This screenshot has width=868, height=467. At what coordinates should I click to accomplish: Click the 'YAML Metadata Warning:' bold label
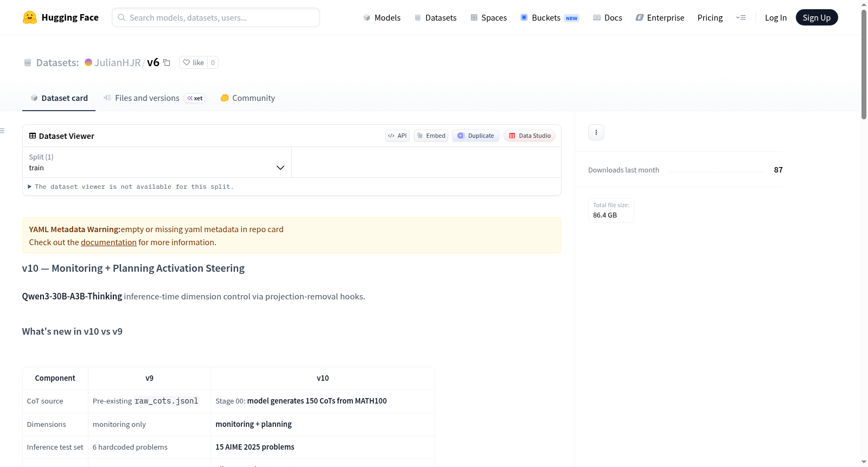coord(75,229)
